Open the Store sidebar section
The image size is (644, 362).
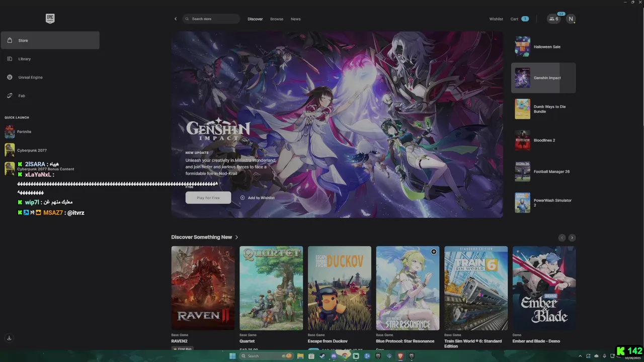coord(50,40)
